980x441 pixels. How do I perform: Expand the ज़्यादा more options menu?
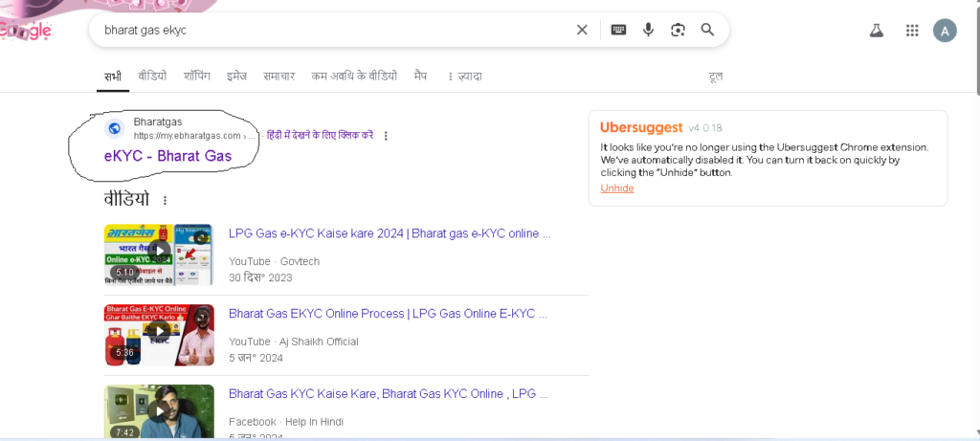click(x=464, y=77)
